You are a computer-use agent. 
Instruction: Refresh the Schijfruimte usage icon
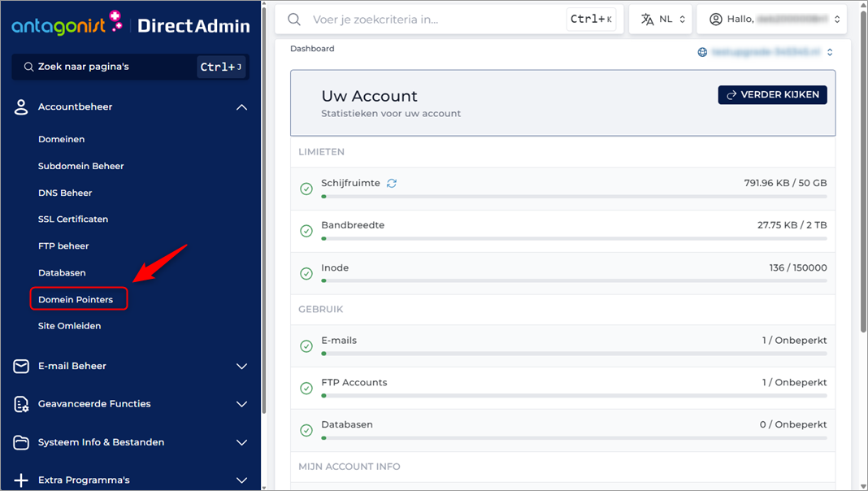[x=392, y=183]
